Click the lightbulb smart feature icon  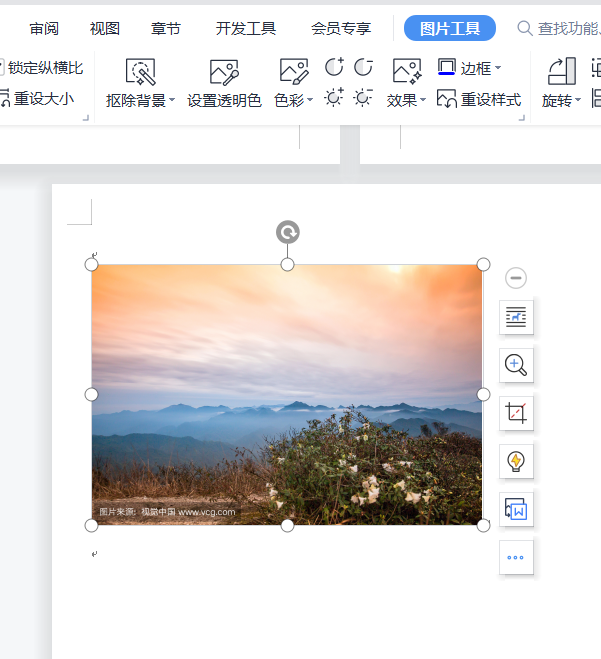[516, 461]
